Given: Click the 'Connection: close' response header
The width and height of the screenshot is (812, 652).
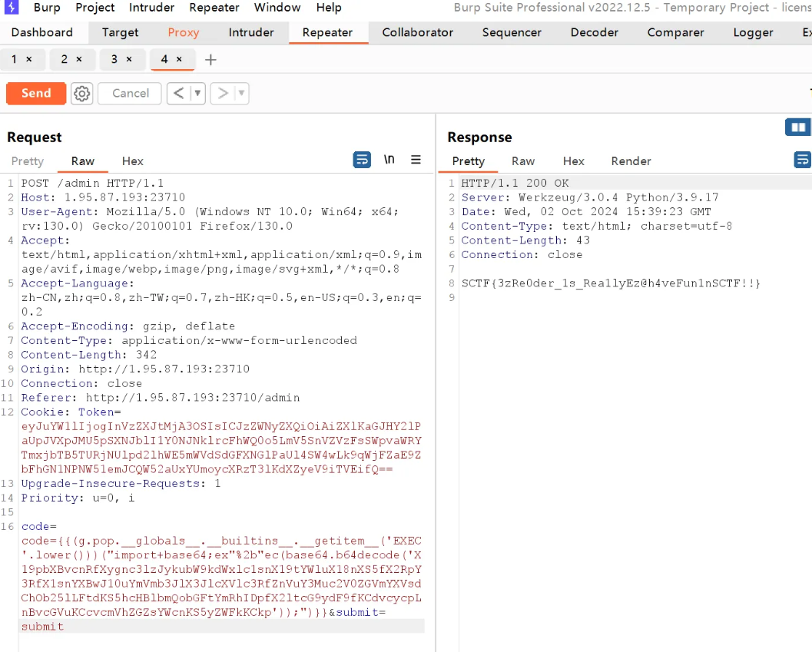Looking at the screenshot, I should (x=522, y=255).
